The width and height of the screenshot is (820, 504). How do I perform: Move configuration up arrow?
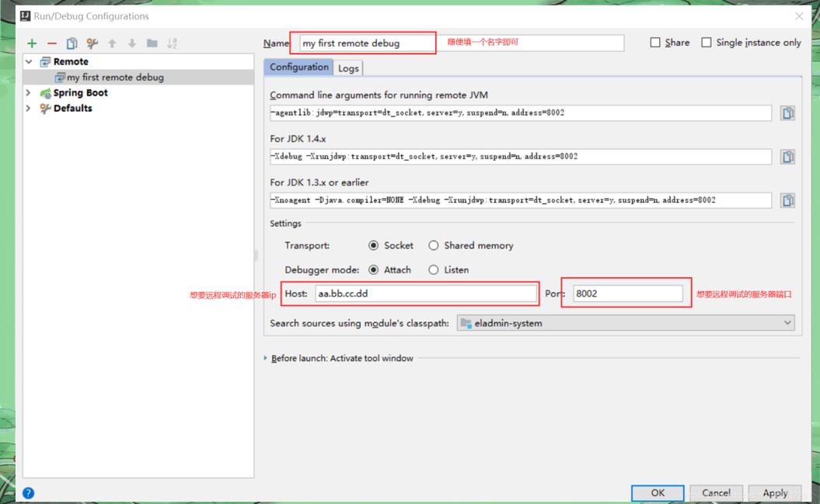[112, 43]
